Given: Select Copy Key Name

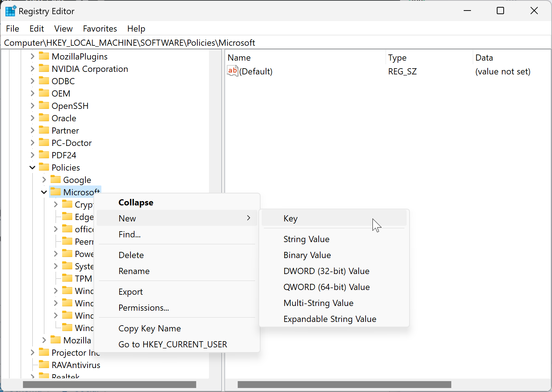Looking at the screenshot, I should pyautogui.click(x=177, y=328).
